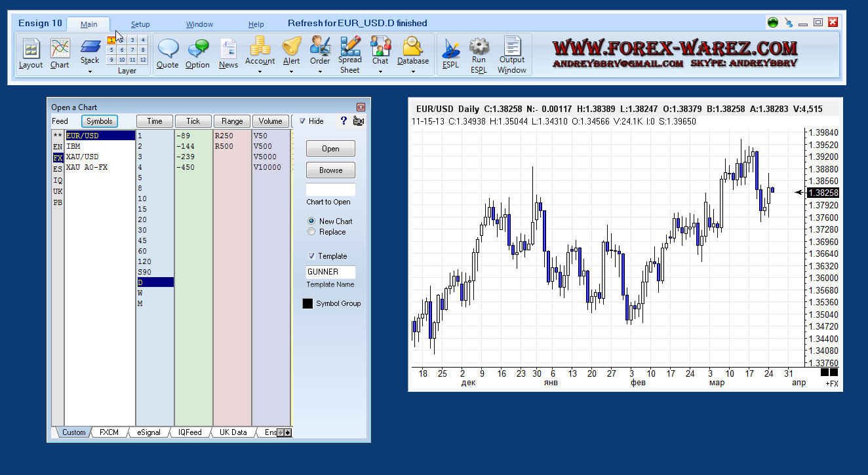The height and width of the screenshot is (475, 868).
Task: Open the Quote bubble icon
Action: point(168,49)
